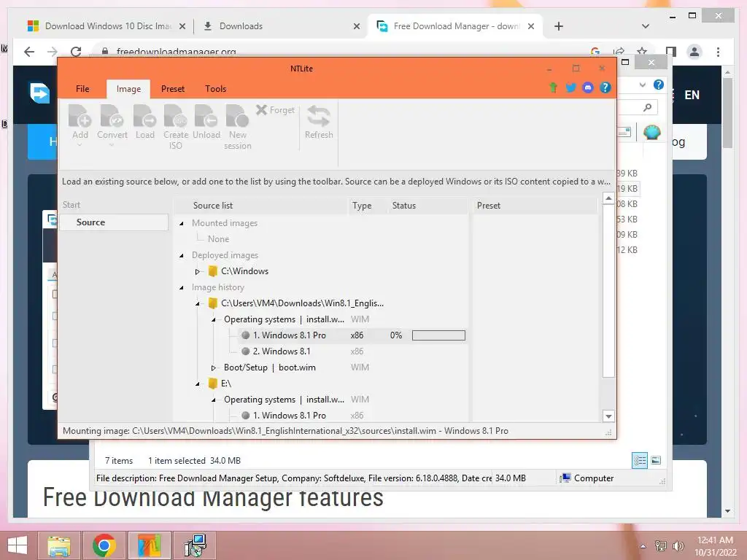Switch to the Tools ribbon tab
Image resolution: width=747 pixels, height=560 pixels.
[215, 89]
